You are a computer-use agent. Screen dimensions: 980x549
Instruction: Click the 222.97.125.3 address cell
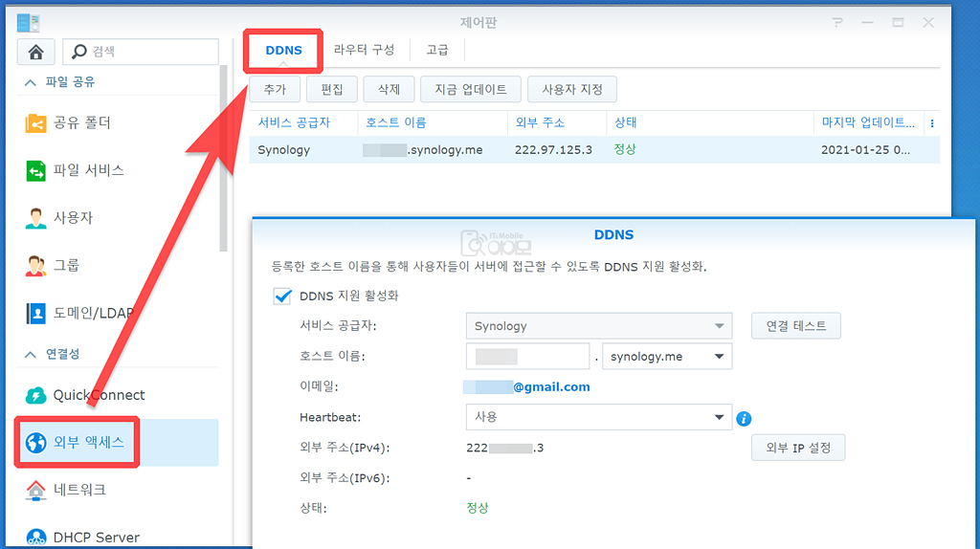(x=553, y=150)
